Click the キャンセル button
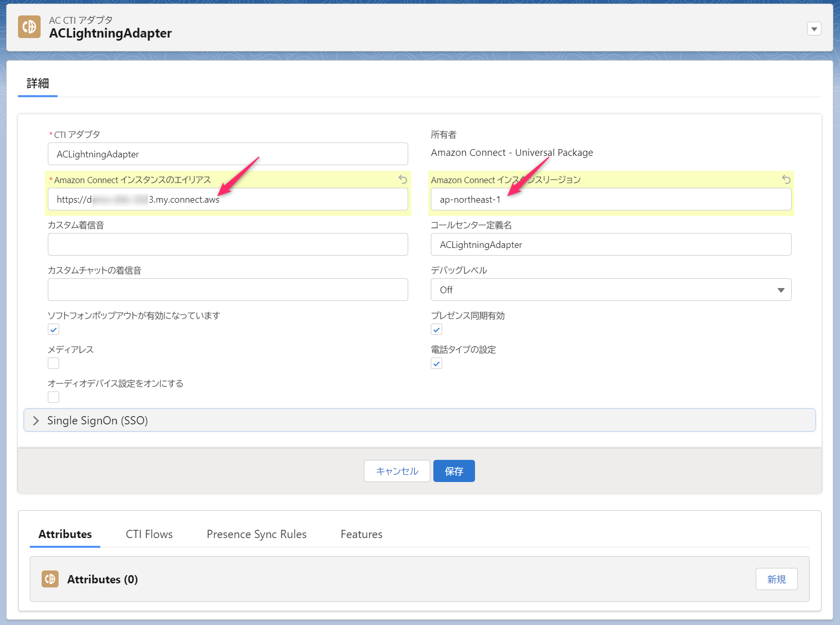 pos(397,471)
